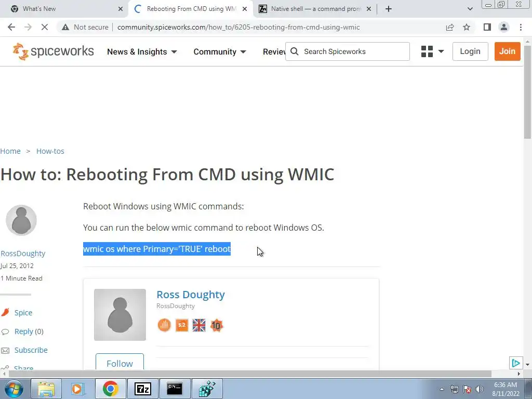This screenshot has width=532, height=399.
Task: Click the Not secure warning icon
Action: coord(65,27)
